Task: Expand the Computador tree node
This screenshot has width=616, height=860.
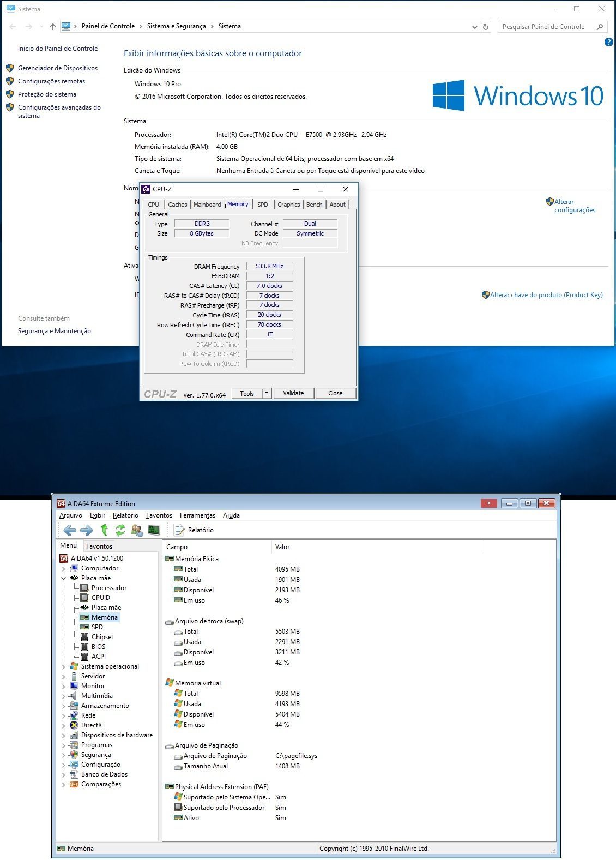Action: (63, 568)
